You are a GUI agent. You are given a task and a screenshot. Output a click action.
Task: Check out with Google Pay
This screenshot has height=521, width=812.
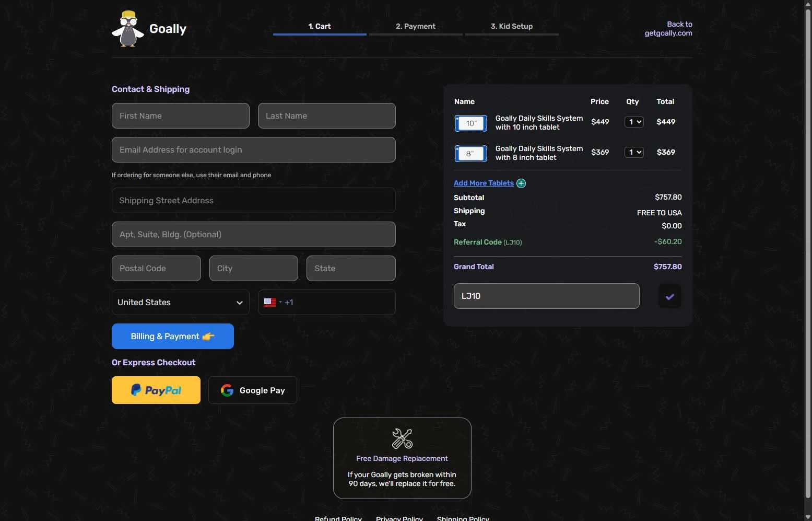point(253,390)
